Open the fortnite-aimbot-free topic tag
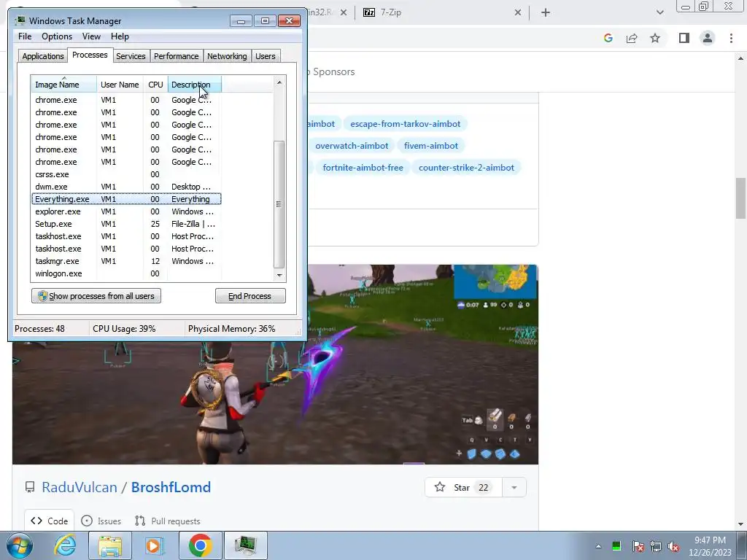The width and height of the screenshot is (747, 560). (x=363, y=168)
